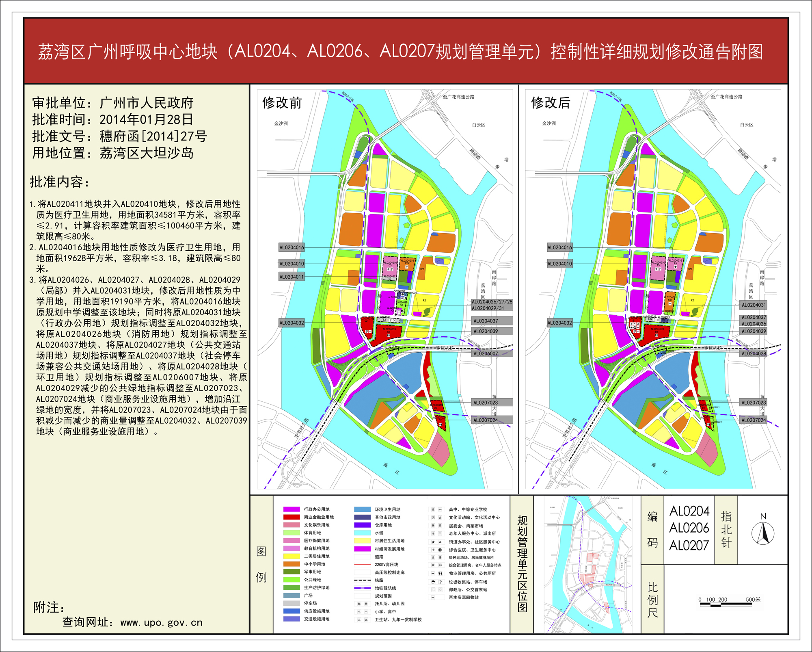Click label AL0204011 on the 修改前 map
The image size is (812, 652).
pos(292,277)
